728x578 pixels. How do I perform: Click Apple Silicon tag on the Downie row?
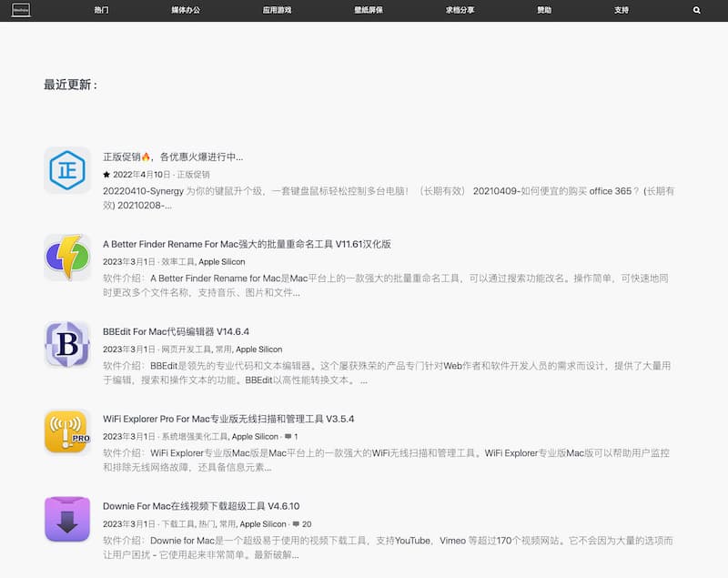(x=263, y=523)
